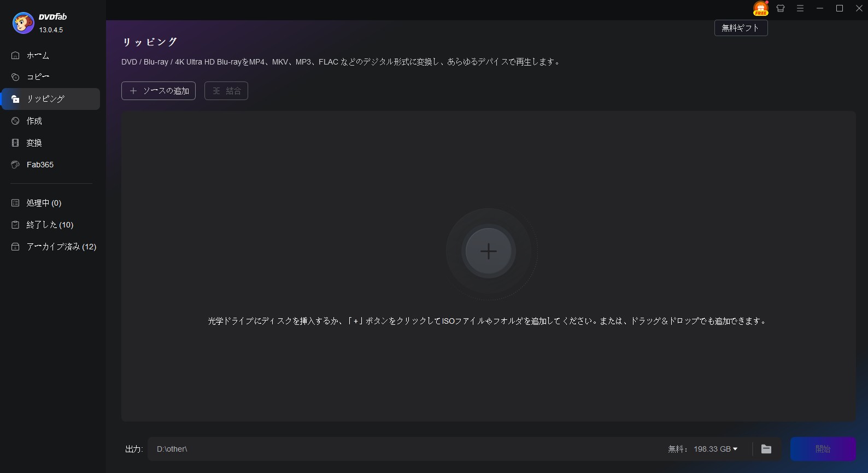Image resolution: width=868 pixels, height=473 pixels.
Task: Click the ソースの追加 button
Action: (x=159, y=91)
